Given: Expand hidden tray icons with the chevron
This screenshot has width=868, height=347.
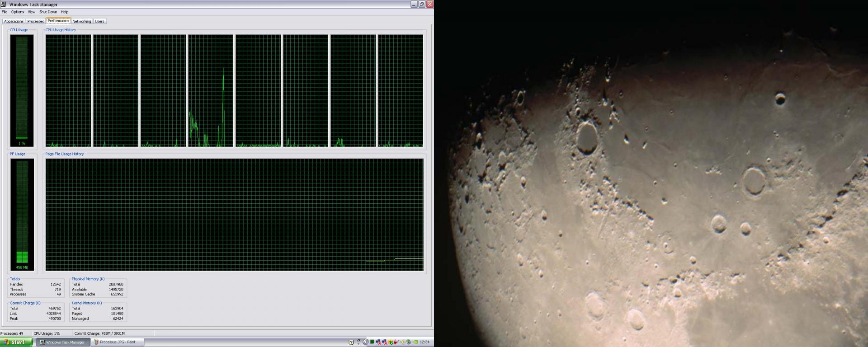Looking at the screenshot, I should pyautogui.click(x=366, y=342).
